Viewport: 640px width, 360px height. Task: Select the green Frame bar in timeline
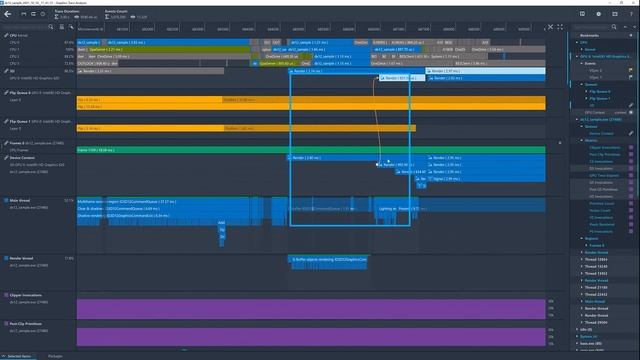click(x=311, y=150)
